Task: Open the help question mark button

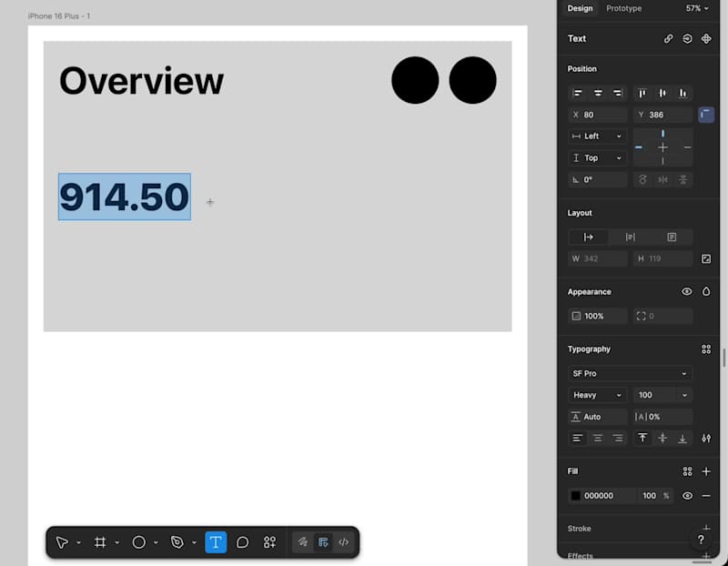Action: pyautogui.click(x=701, y=540)
